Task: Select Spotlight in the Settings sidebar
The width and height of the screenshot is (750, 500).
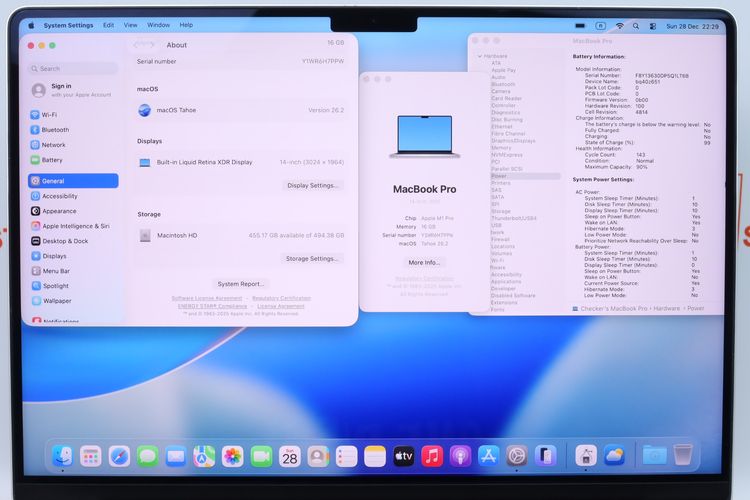Action: click(73, 286)
